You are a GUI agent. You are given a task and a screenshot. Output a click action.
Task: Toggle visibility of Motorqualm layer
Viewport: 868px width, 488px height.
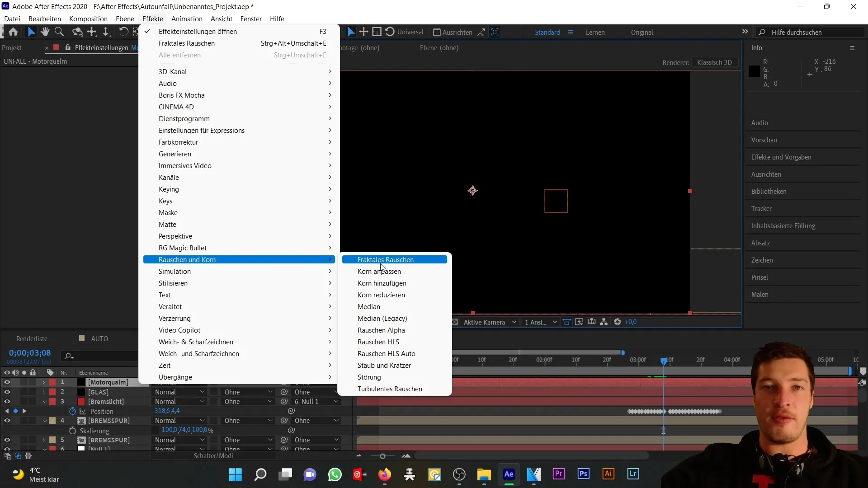click(7, 382)
